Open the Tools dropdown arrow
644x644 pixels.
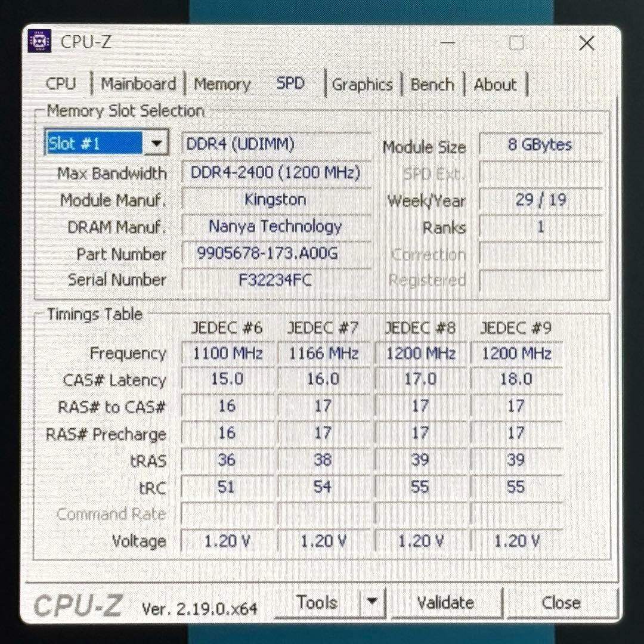[x=372, y=602]
